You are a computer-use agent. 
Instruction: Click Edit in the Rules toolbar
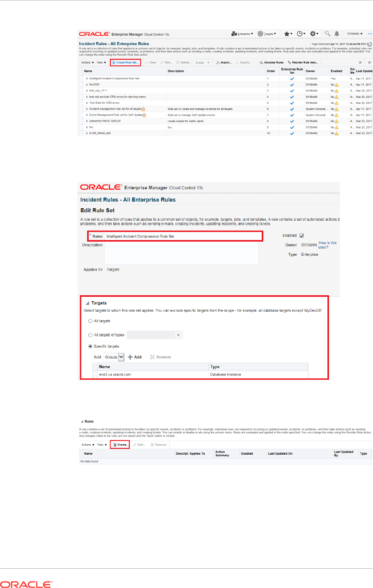[x=139, y=445]
